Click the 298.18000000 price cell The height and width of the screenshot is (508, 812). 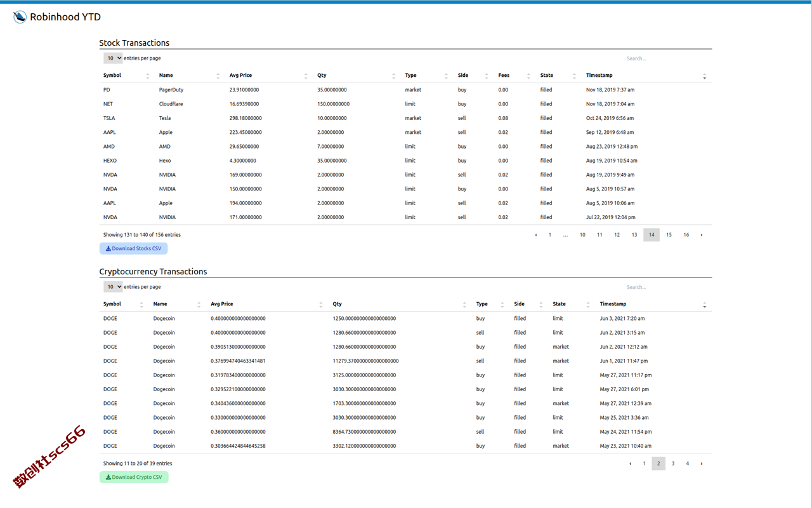tap(246, 118)
